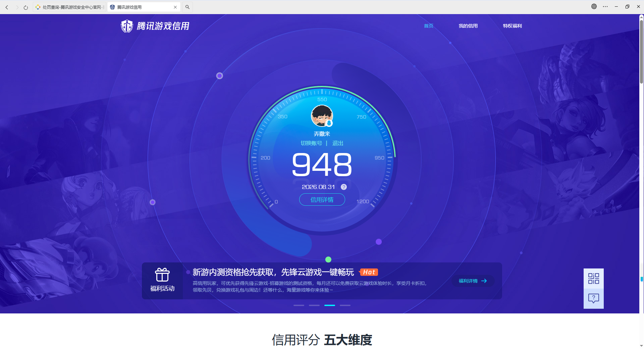Click the question mark beside 2026.08.31

pyautogui.click(x=344, y=187)
